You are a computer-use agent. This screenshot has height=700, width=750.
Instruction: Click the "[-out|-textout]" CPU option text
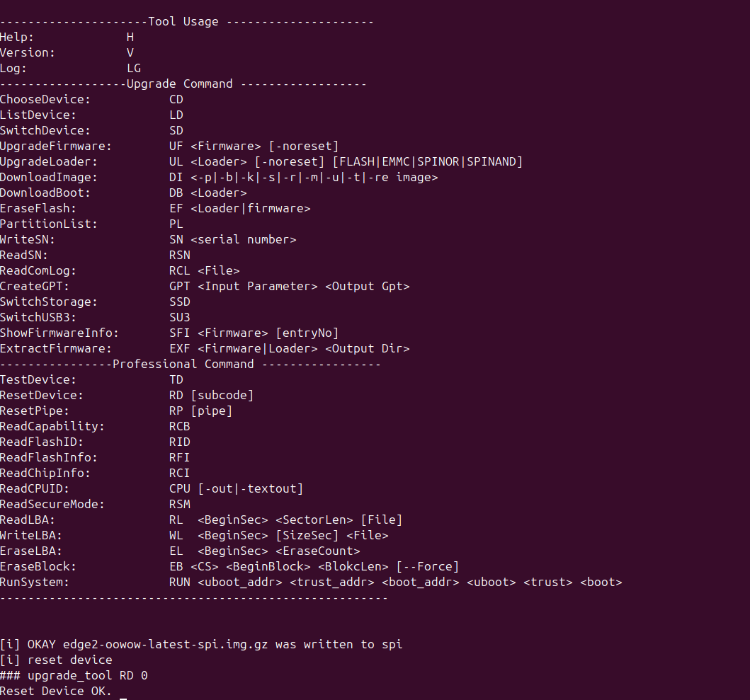click(250, 488)
